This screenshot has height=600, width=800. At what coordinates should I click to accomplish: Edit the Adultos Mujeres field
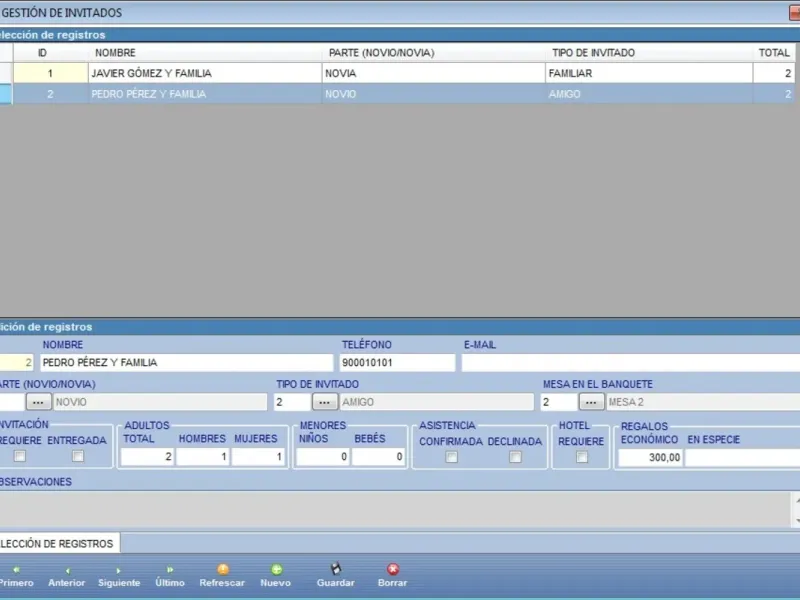coord(258,457)
